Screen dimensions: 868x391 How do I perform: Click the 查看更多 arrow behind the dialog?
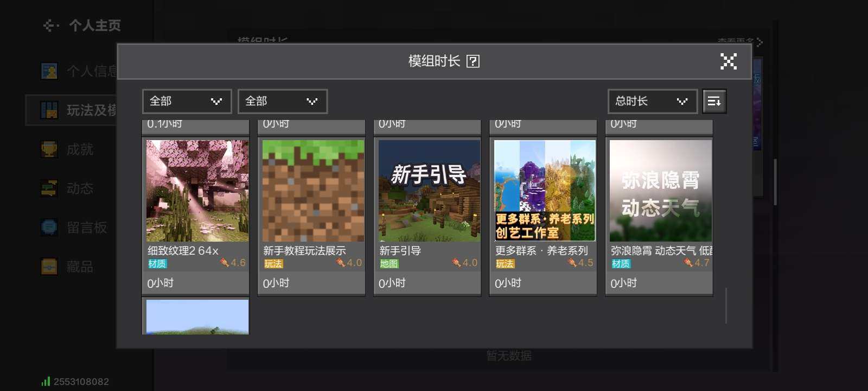point(759,42)
